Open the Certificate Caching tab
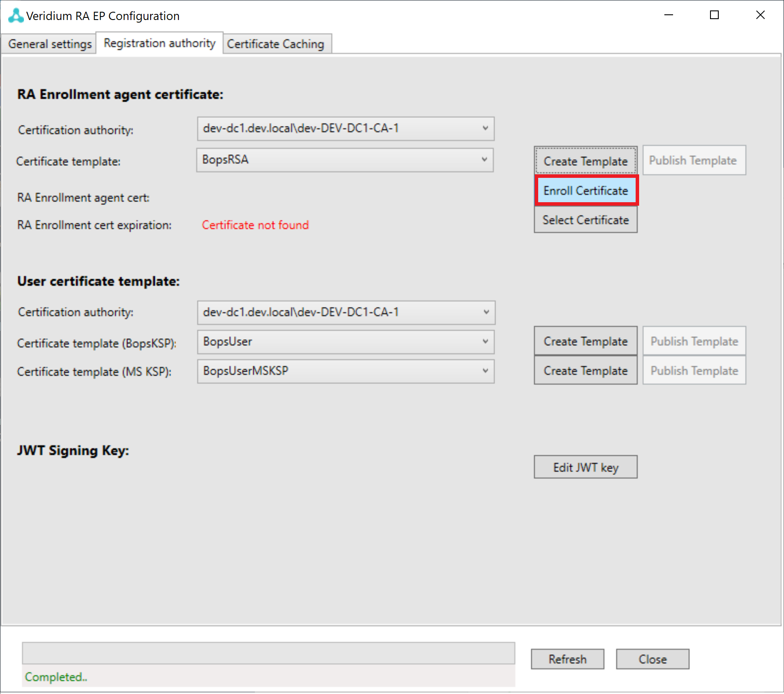The width and height of the screenshot is (784, 694). coord(275,44)
